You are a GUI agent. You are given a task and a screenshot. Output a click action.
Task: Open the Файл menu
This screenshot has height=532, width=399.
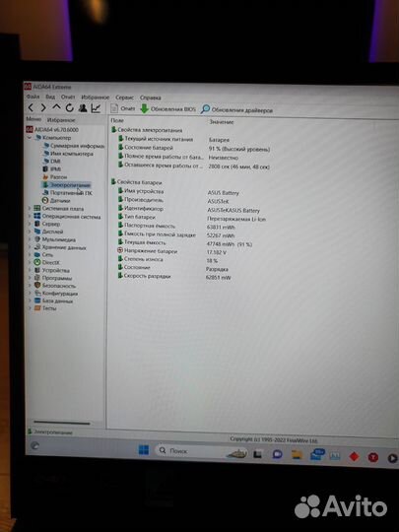33,97
